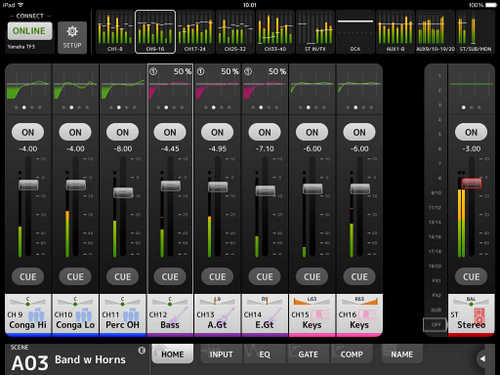
Task: Select the CH17-24 meter bank
Action: [x=195, y=32]
